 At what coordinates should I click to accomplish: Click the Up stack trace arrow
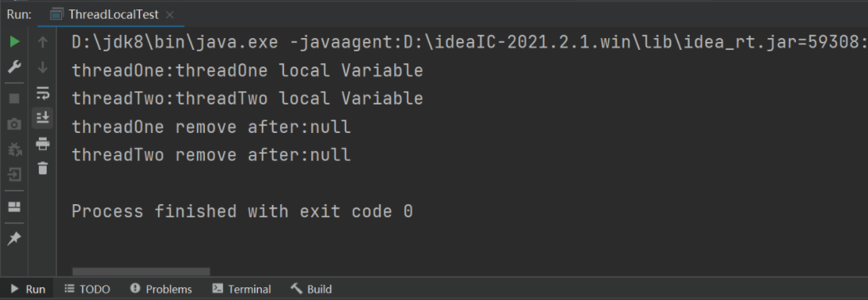click(43, 42)
